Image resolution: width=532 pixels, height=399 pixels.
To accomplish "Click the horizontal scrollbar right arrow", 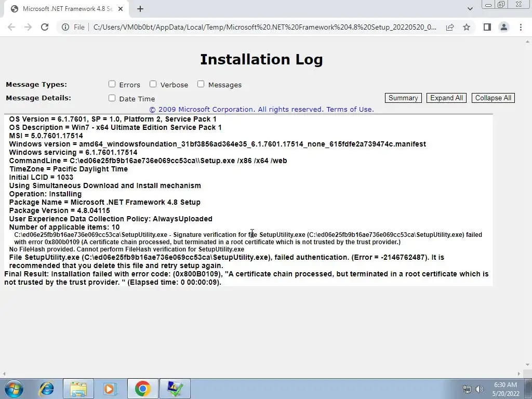I will click(519, 374).
